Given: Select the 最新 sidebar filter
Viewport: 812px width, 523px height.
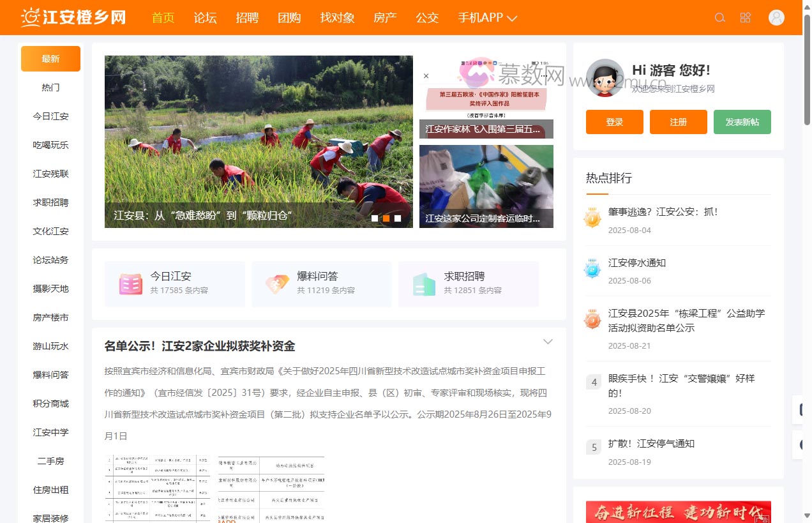Looking at the screenshot, I should tap(50, 58).
